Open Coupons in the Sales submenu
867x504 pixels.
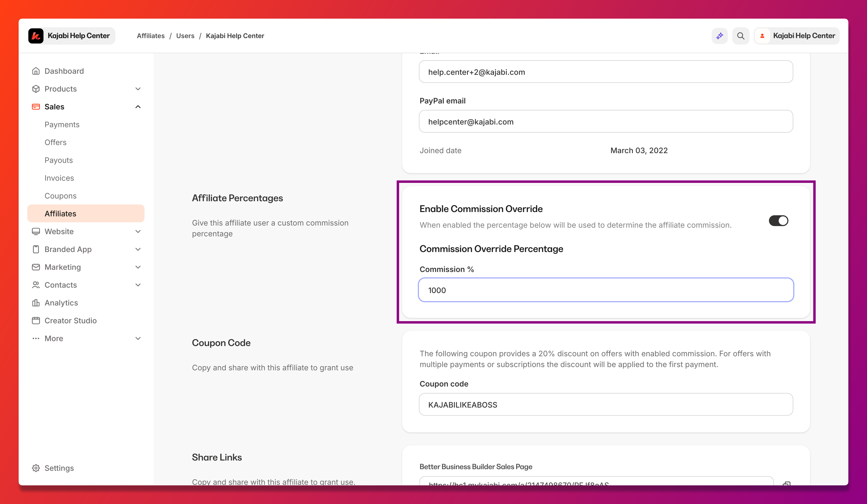coord(61,196)
